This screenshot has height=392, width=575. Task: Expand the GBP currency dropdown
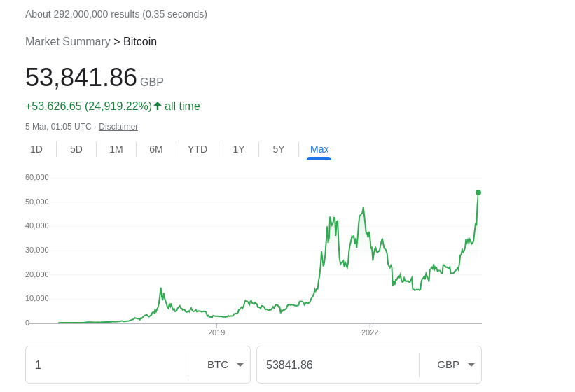pyautogui.click(x=450, y=365)
